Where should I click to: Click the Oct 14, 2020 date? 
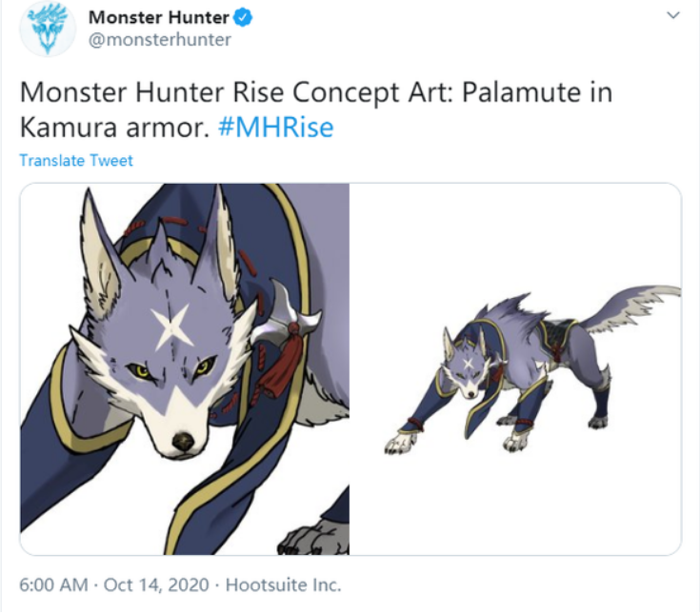pos(156,585)
